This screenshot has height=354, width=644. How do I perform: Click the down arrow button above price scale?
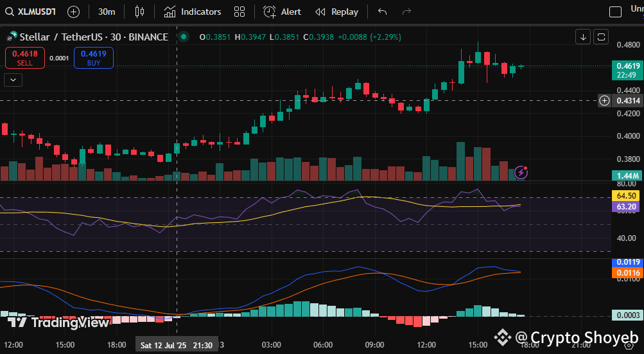pos(583,37)
